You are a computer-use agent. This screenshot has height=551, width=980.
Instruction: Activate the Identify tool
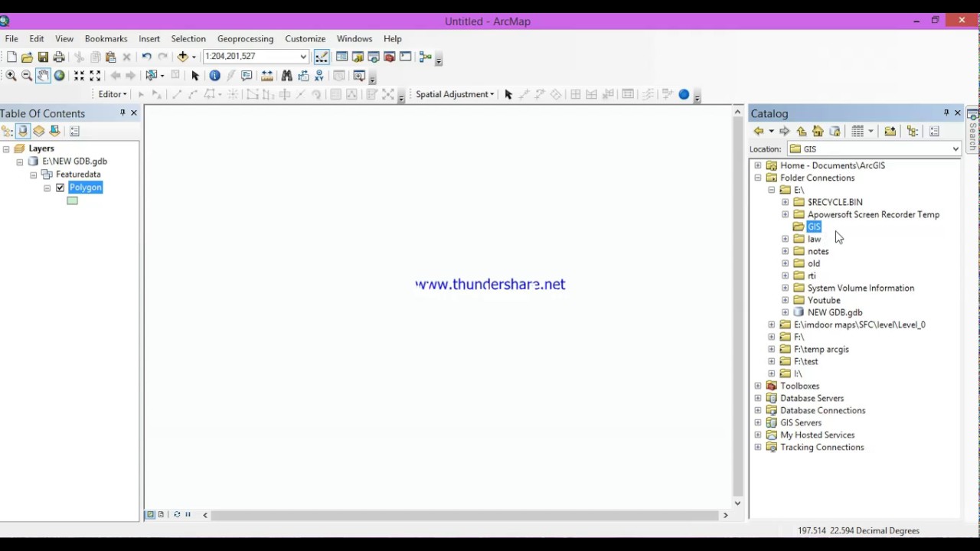[214, 75]
